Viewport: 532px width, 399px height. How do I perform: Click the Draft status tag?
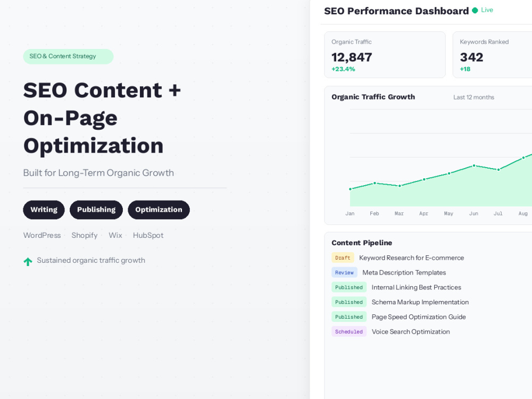[x=343, y=258]
